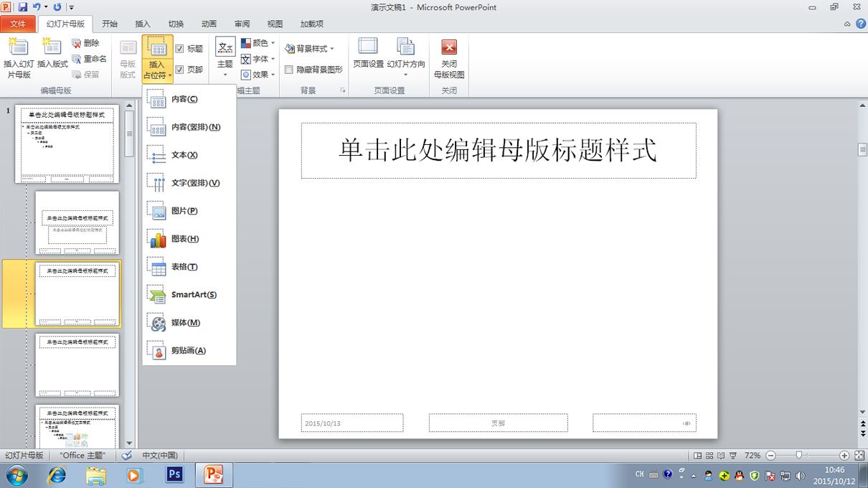Insert a Content (内容) placeholder

coord(189,99)
